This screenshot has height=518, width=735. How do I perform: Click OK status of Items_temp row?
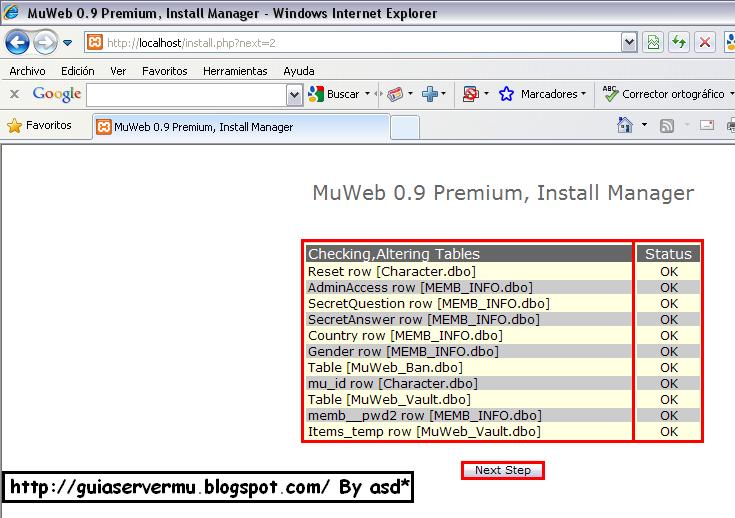click(x=669, y=431)
